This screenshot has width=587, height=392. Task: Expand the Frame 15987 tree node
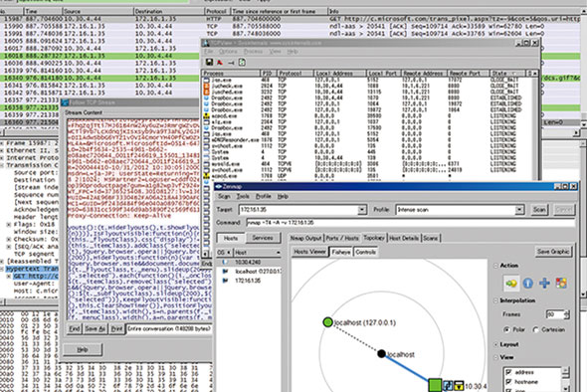pyautogui.click(x=2, y=143)
